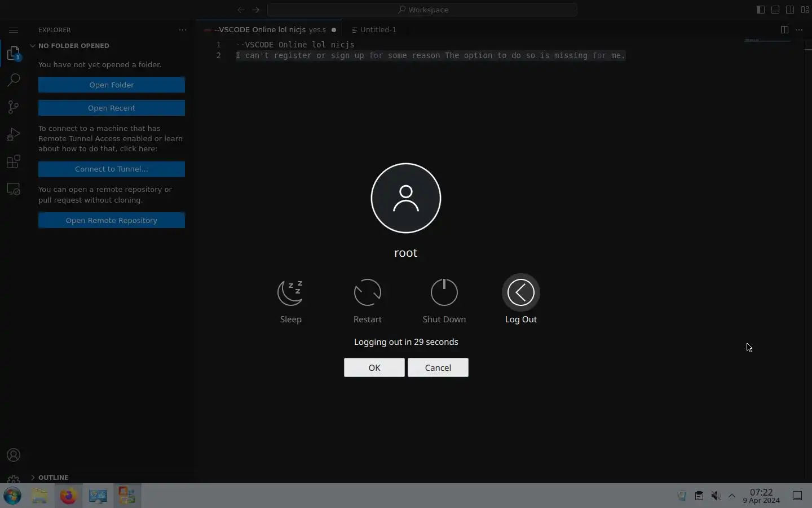Click line 2 text in the editor
The width and height of the screenshot is (812, 508).
[x=430, y=55]
